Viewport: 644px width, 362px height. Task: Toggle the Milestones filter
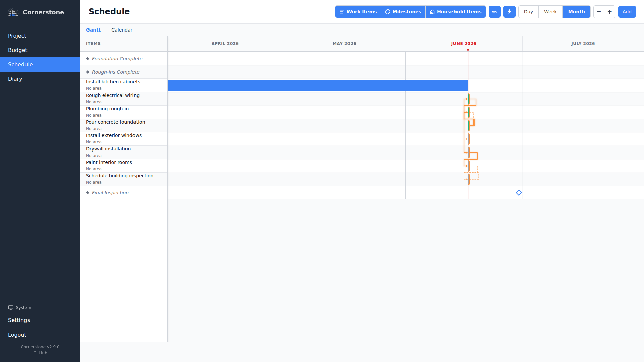pos(403,12)
